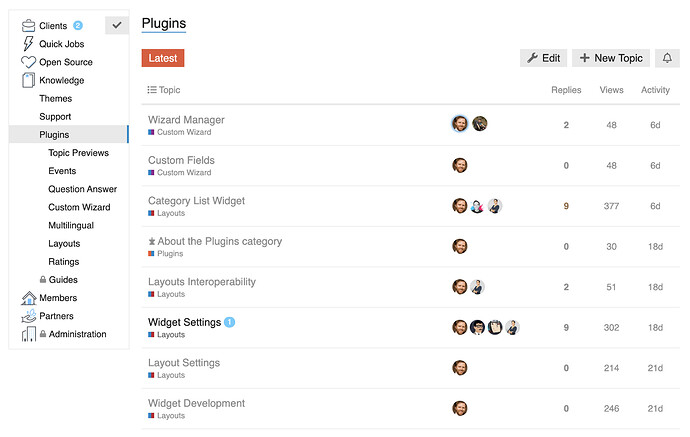
Task: Create a New Topic
Action: [x=611, y=58]
